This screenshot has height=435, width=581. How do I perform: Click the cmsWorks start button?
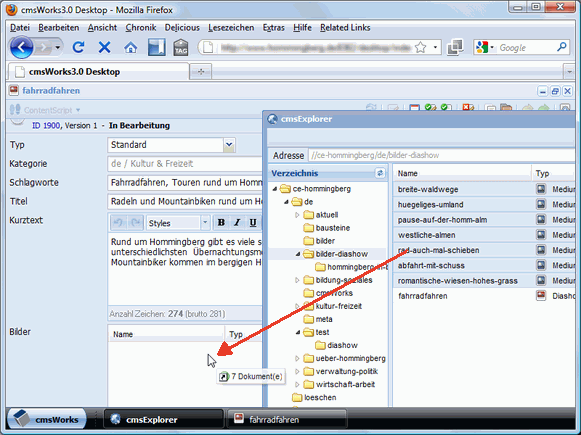point(47,419)
